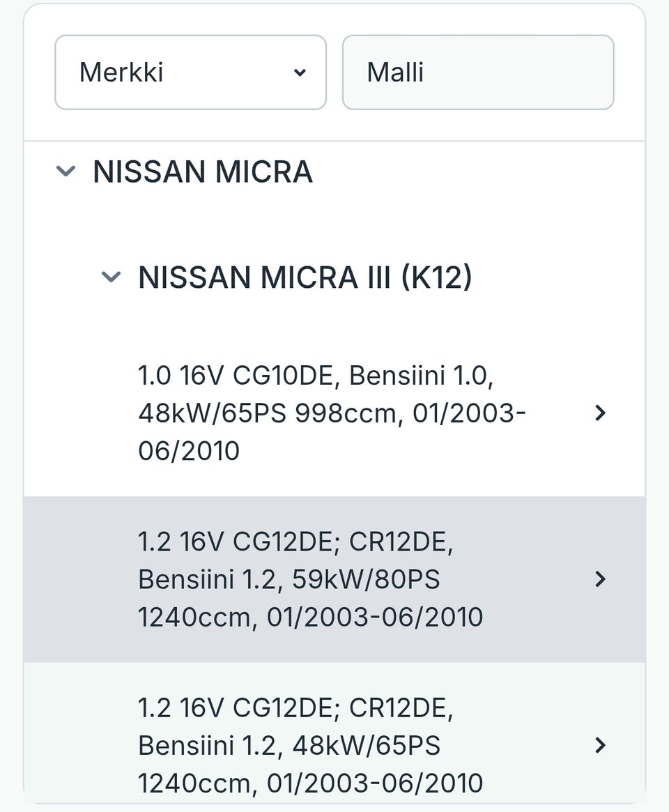Click the arrow beside the 59kW/80PS row

pyautogui.click(x=600, y=579)
